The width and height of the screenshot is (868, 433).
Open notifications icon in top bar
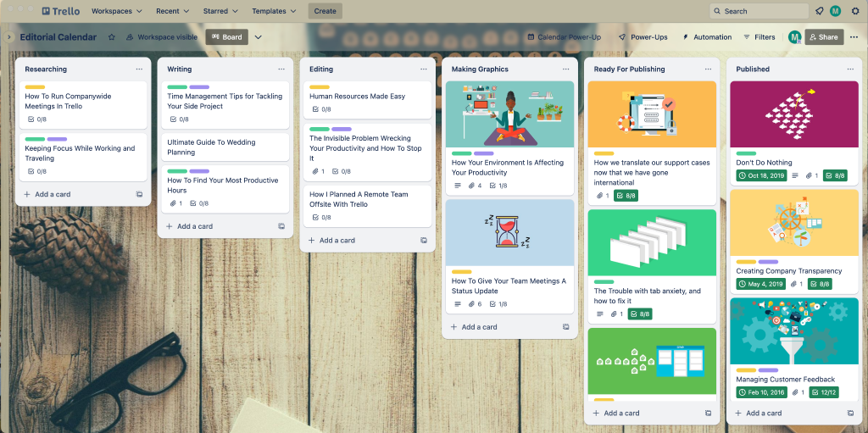[x=819, y=11]
